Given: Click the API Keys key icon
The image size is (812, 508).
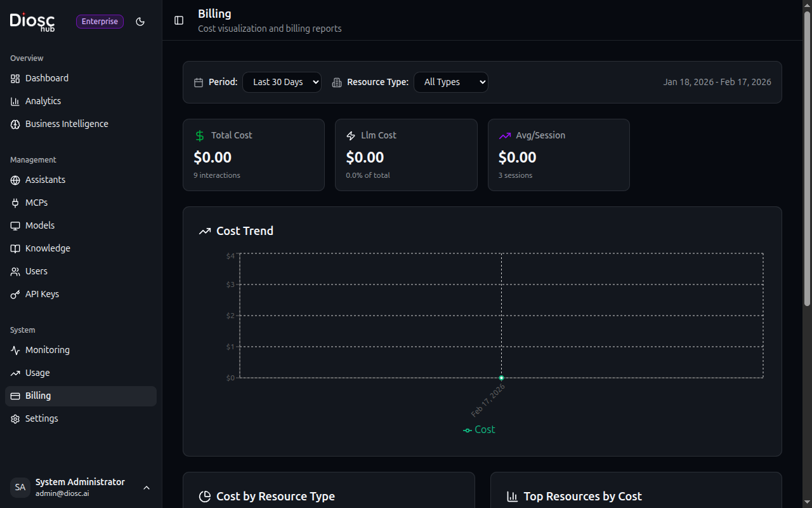Looking at the screenshot, I should (x=15, y=294).
